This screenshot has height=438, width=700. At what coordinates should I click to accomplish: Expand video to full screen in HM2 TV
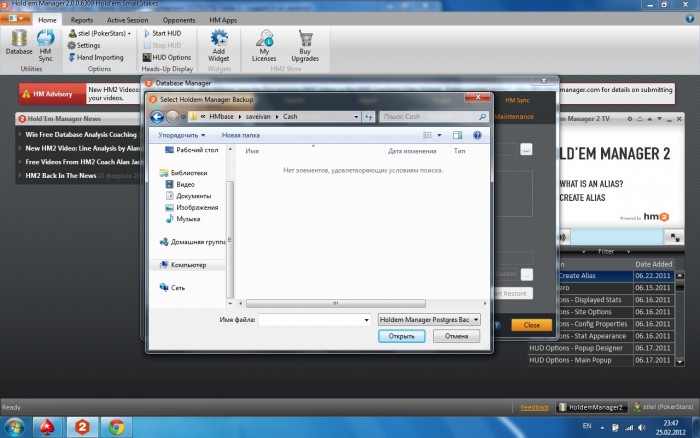(675, 238)
